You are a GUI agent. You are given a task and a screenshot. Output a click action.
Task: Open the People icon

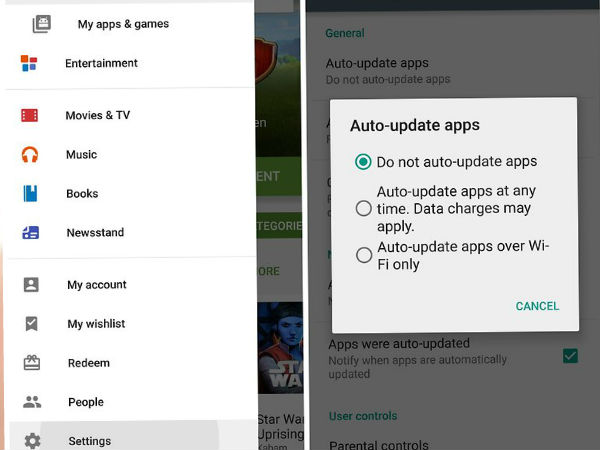coord(32,402)
